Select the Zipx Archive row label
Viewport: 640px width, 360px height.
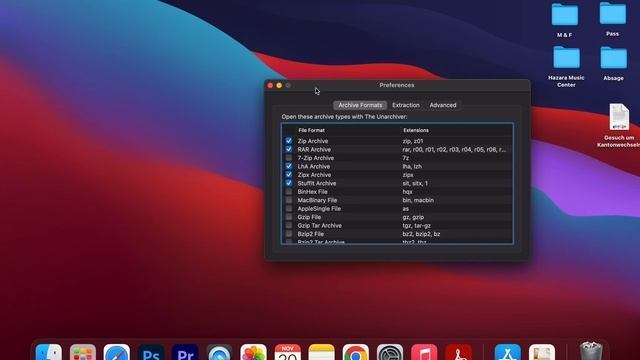(314, 175)
